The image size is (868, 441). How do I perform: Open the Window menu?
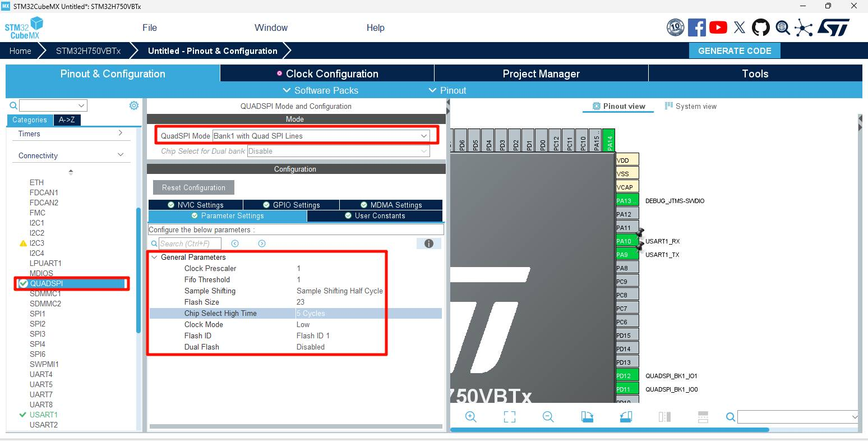tap(271, 27)
